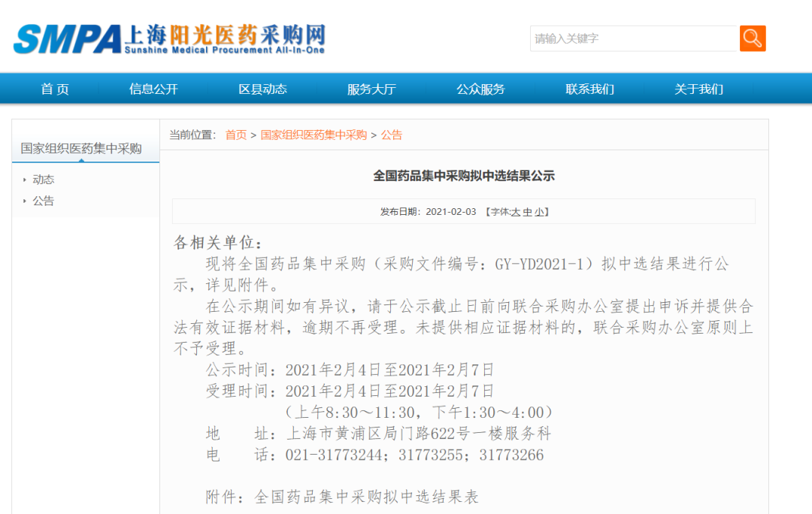812x514 pixels.
Task: Open the attachment 全国药品集中采购拟中选结果表
Action: [367, 497]
